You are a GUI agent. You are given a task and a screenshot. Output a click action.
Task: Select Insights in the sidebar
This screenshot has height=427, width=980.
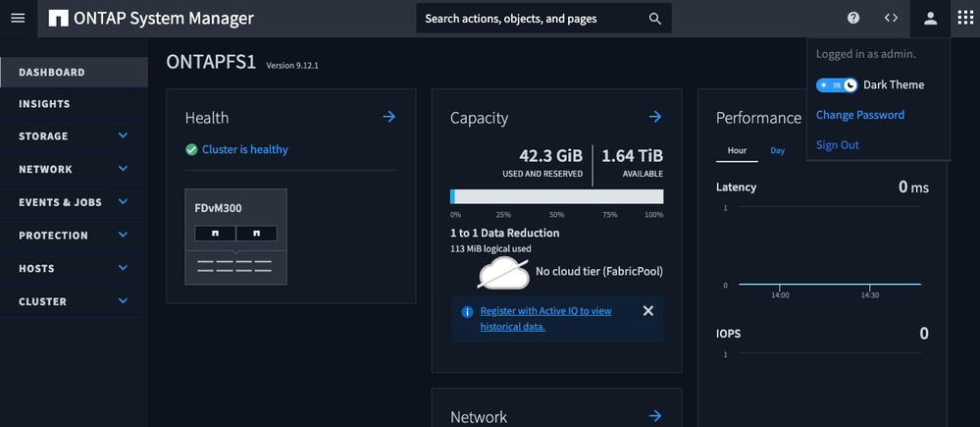[44, 104]
